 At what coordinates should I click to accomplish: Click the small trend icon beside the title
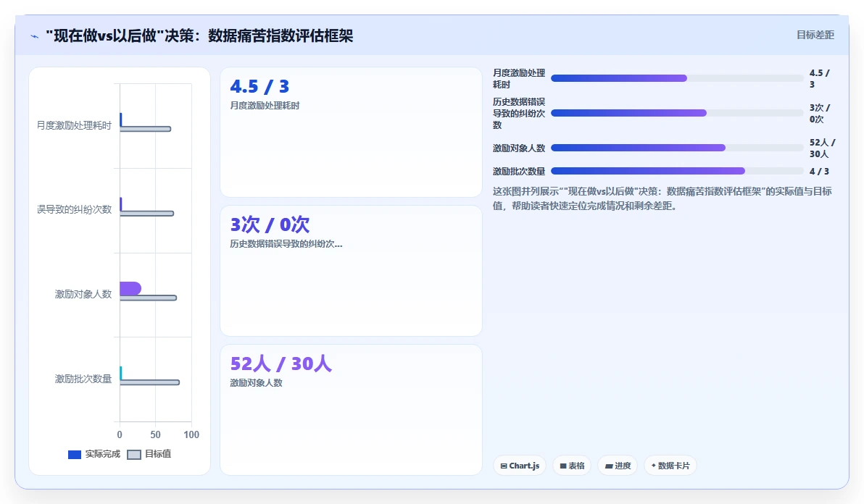point(35,36)
